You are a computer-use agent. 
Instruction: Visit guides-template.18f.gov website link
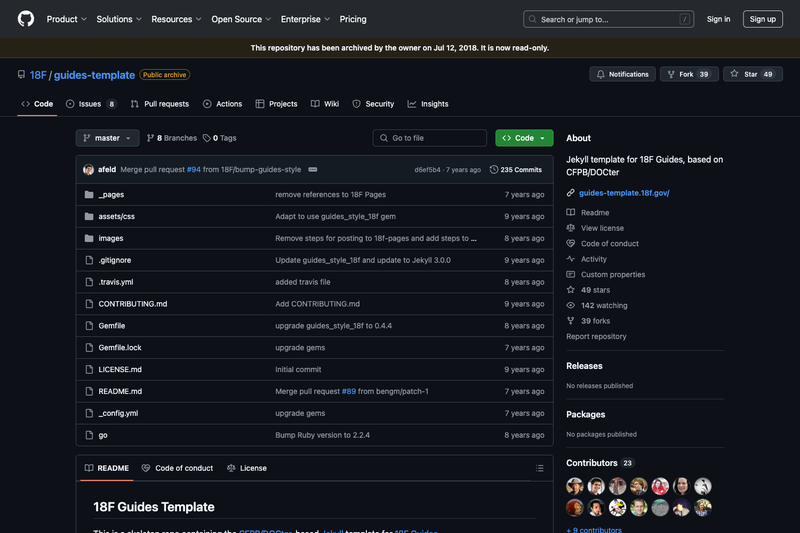click(624, 193)
